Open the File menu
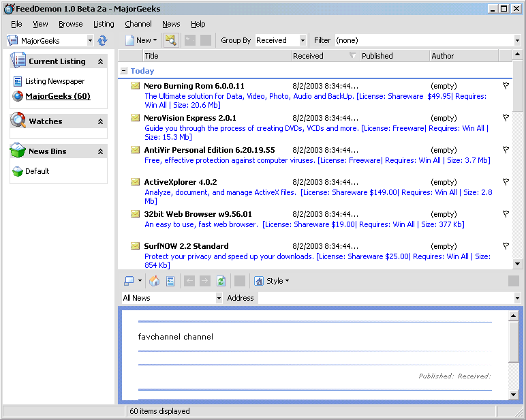Image resolution: width=526 pixels, height=420 pixels. click(x=16, y=24)
